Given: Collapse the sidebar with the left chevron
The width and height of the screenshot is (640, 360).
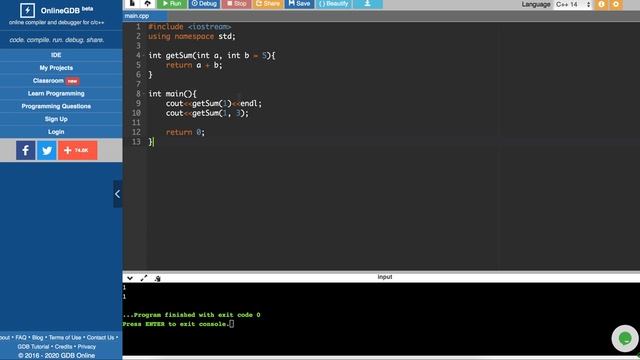Looking at the screenshot, I should pyautogui.click(x=118, y=194).
